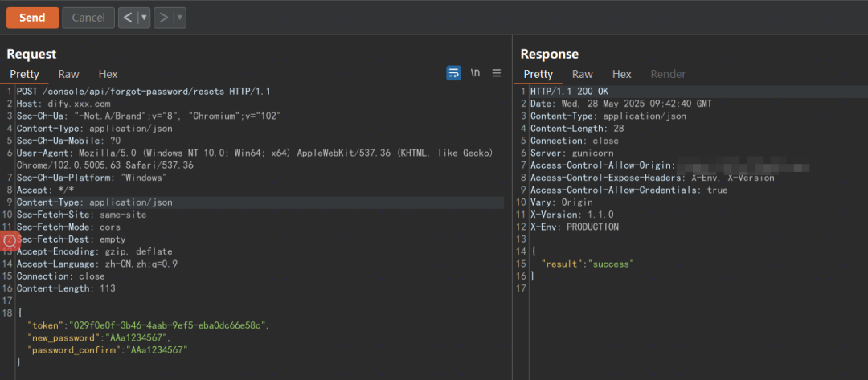The width and height of the screenshot is (868, 380).
Task: Open the Response Hex tab
Action: (621, 74)
